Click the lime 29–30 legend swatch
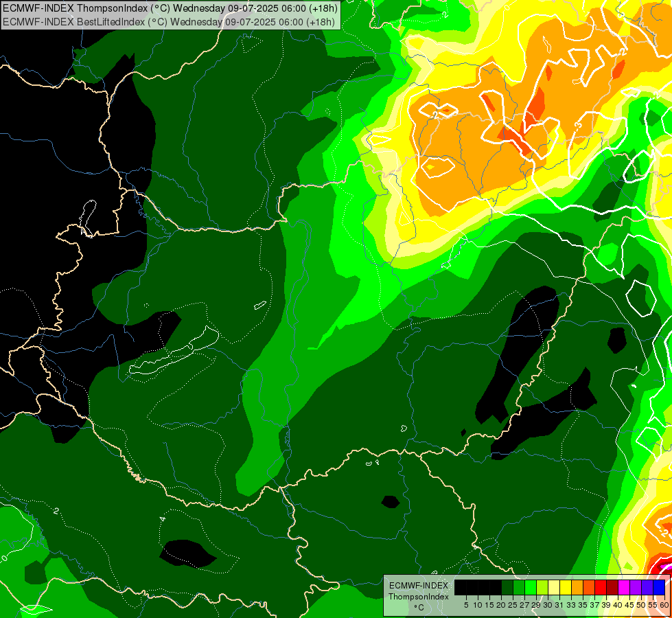This screenshot has height=618, width=672. click(x=542, y=588)
